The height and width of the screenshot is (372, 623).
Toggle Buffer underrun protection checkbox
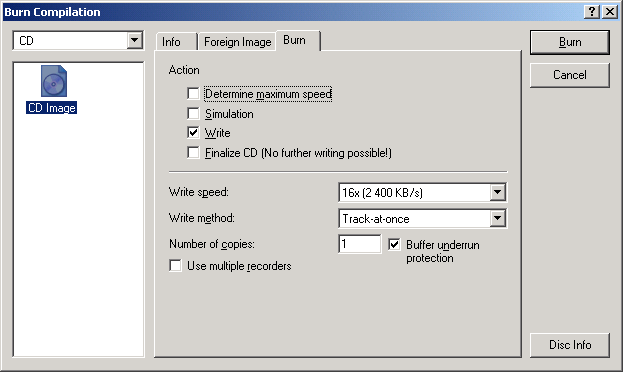pyautogui.click(x=394, y=244)
